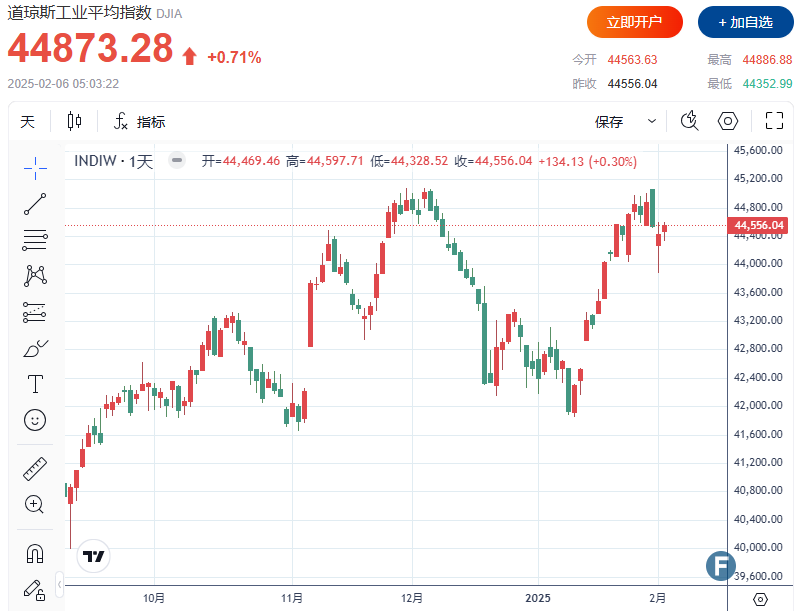Open the 指标 indicators menu
The width and height of the screenshot is (799, 611).
pos(140,122)
